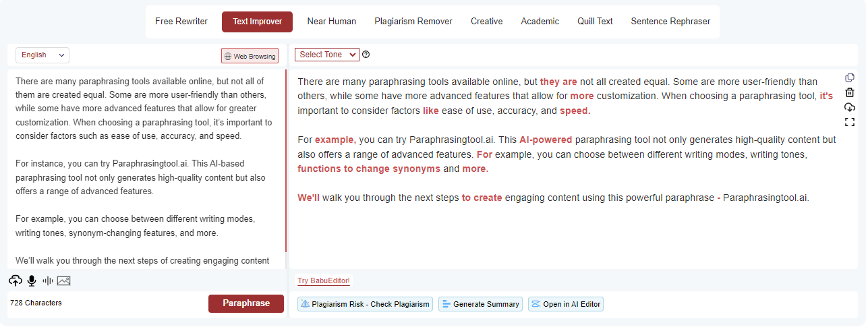868x329 pixels.
Task: Click the audio waveform icon
Action: click(x=48, y=280)
